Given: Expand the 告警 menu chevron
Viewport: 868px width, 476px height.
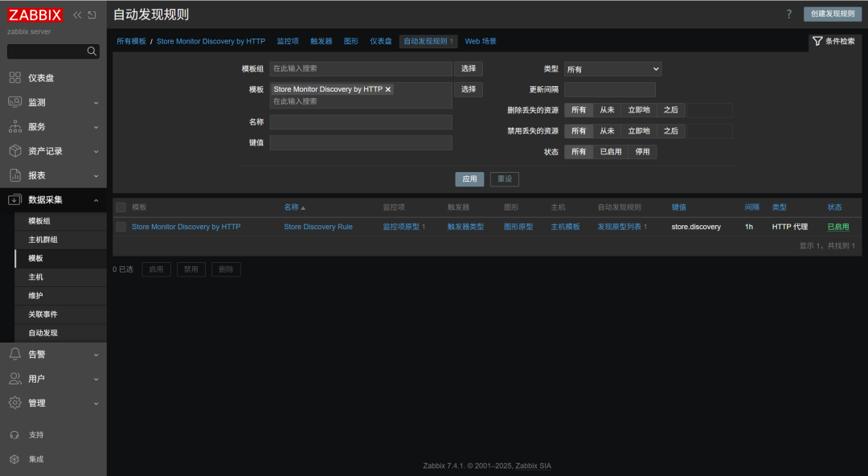Looking at the screenshot, I should click(x=96, y=355).
